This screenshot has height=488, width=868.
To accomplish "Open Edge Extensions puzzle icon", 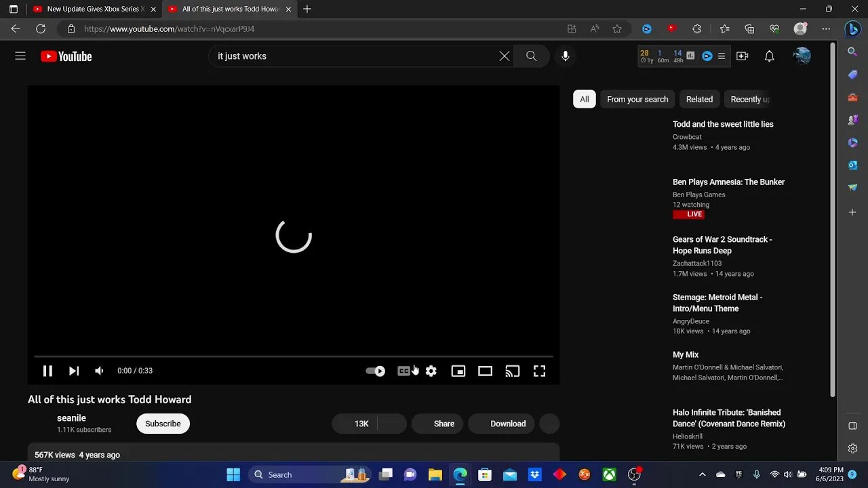I will point(697,28).
